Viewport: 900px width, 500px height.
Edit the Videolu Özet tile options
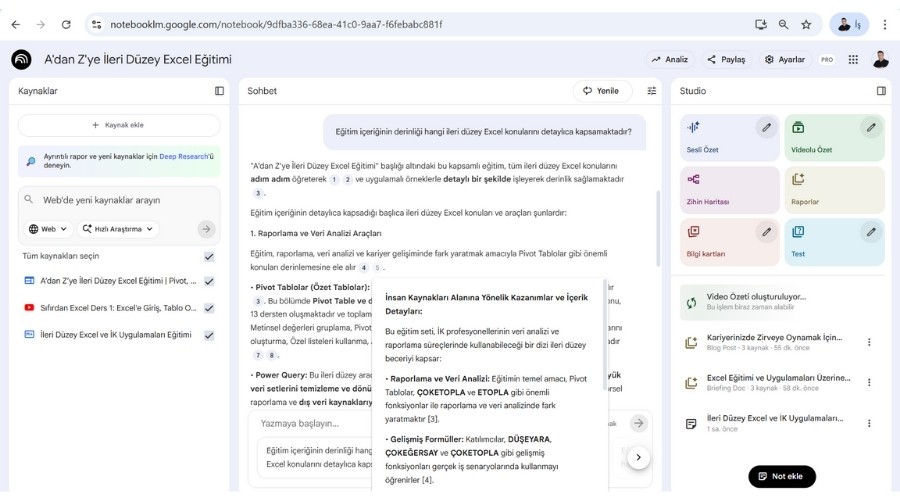pyautogui.click(x=871, y=127)
